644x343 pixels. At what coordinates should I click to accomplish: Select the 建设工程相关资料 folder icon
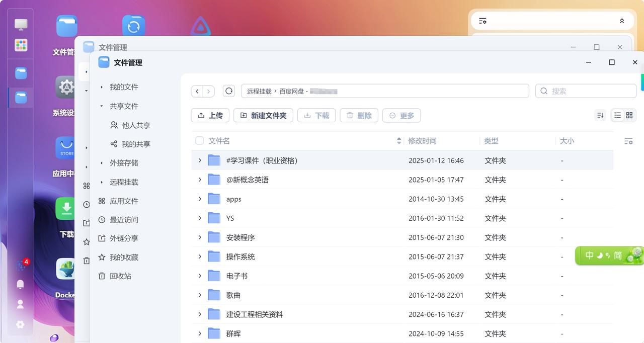(x=214, y=314)
